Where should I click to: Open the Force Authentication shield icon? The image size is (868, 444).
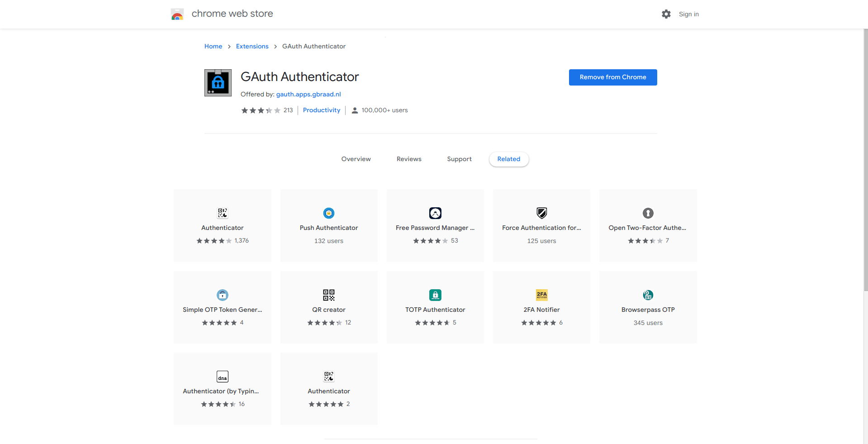pos(541,213)
